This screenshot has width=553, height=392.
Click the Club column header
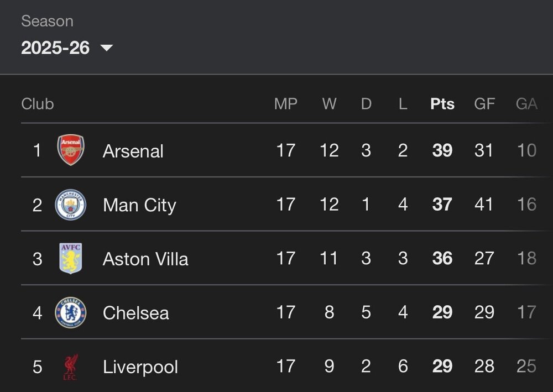click(x=38, y=104)
